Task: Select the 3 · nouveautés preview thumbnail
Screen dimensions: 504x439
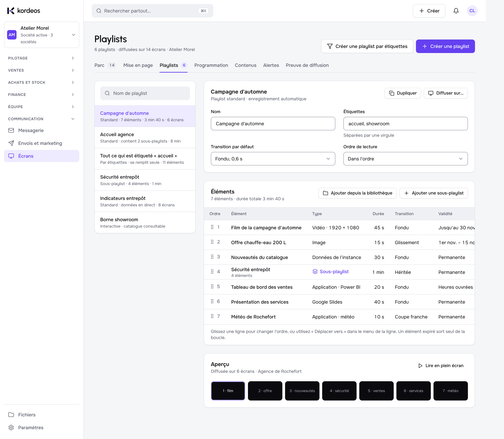Action: coord(302,391)
